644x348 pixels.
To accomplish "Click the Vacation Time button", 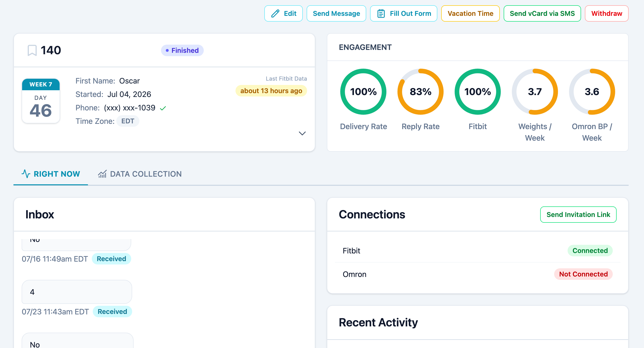I will click(470, 13).
